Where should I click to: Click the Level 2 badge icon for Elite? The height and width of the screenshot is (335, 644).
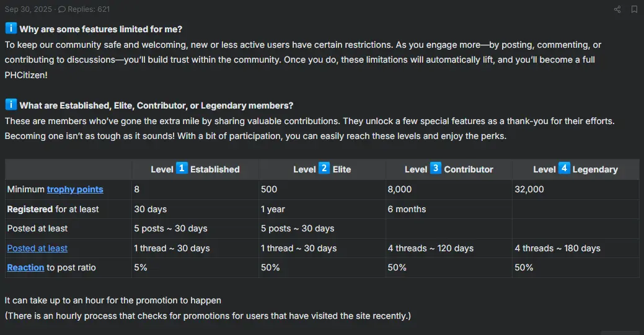point(324,168)
